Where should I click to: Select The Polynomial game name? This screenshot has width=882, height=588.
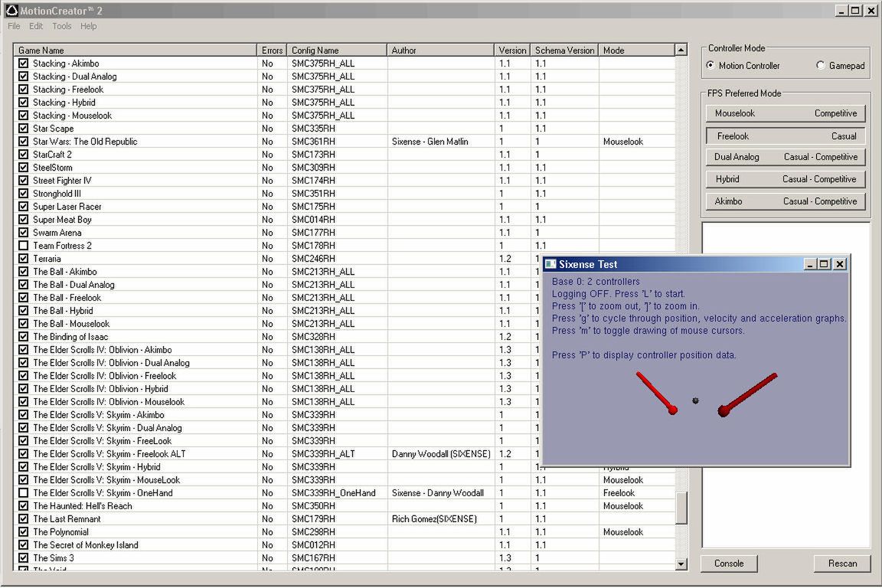[60, 532]
